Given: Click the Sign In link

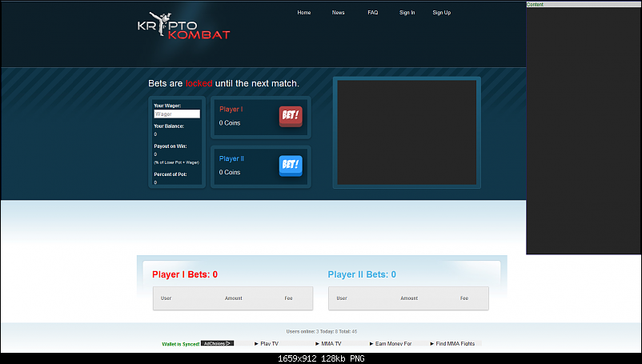Looking at the screenshot, I should (407, 13).
